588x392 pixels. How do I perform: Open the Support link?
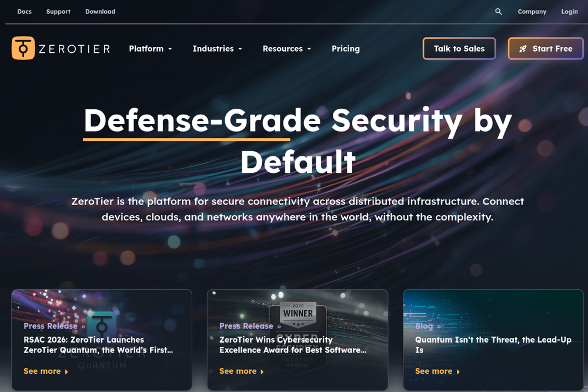[58, 12]
